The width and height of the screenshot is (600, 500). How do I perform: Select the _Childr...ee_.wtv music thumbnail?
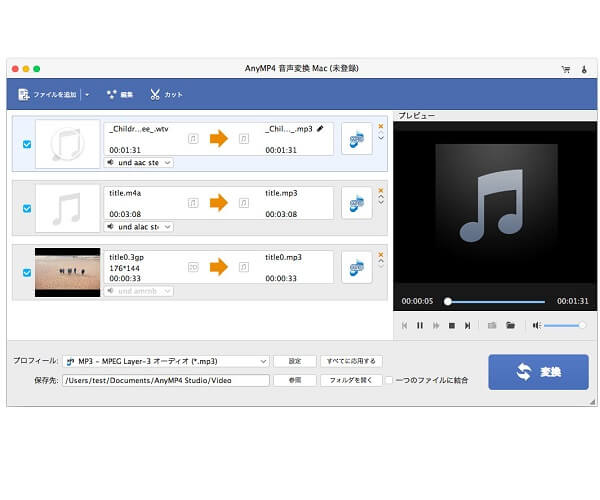(67, 144)
